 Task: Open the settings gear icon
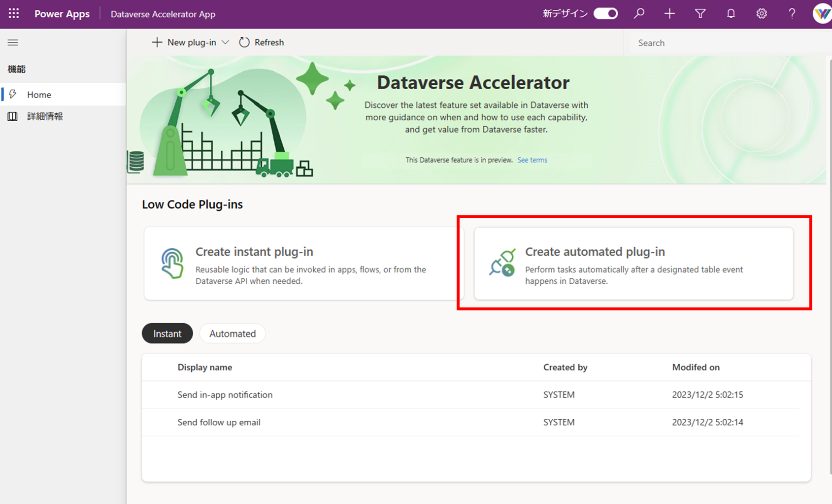[x=762, y=14]
